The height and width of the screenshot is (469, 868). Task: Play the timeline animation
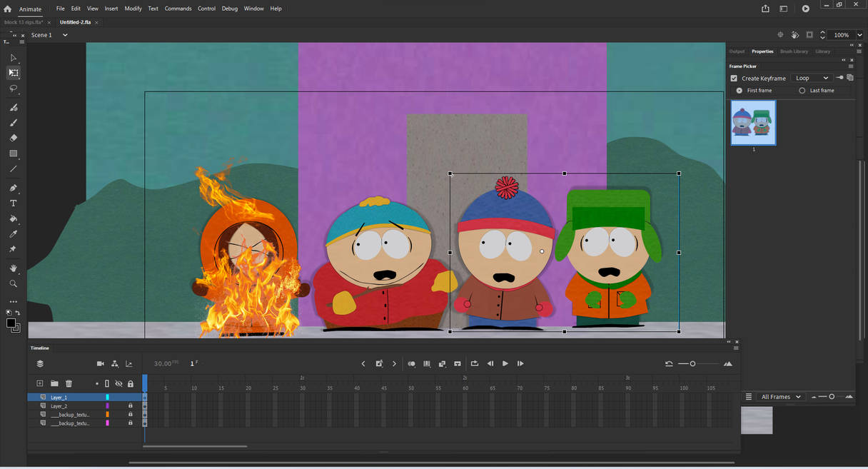pos(505,363)
